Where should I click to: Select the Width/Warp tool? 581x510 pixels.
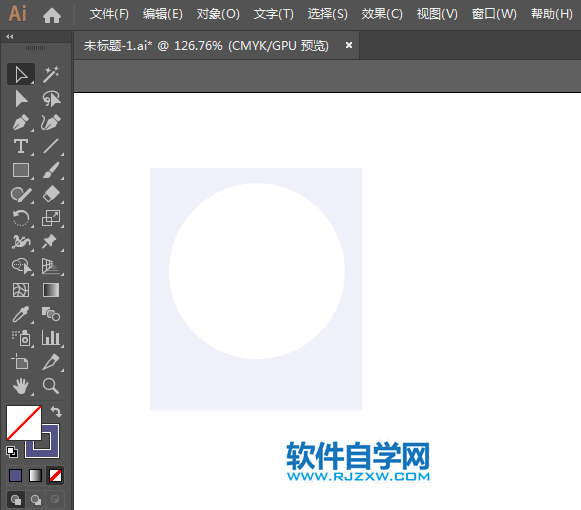[x=21, y=242]
